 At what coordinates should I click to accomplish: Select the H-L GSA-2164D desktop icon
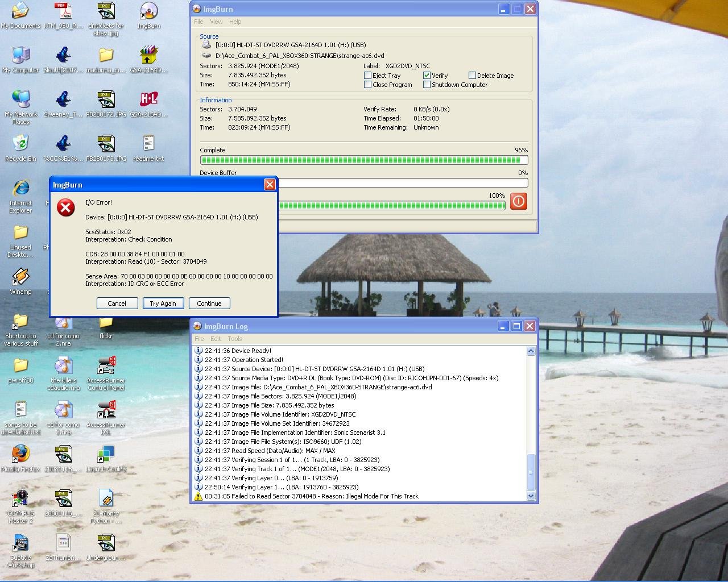pos(148,104)
